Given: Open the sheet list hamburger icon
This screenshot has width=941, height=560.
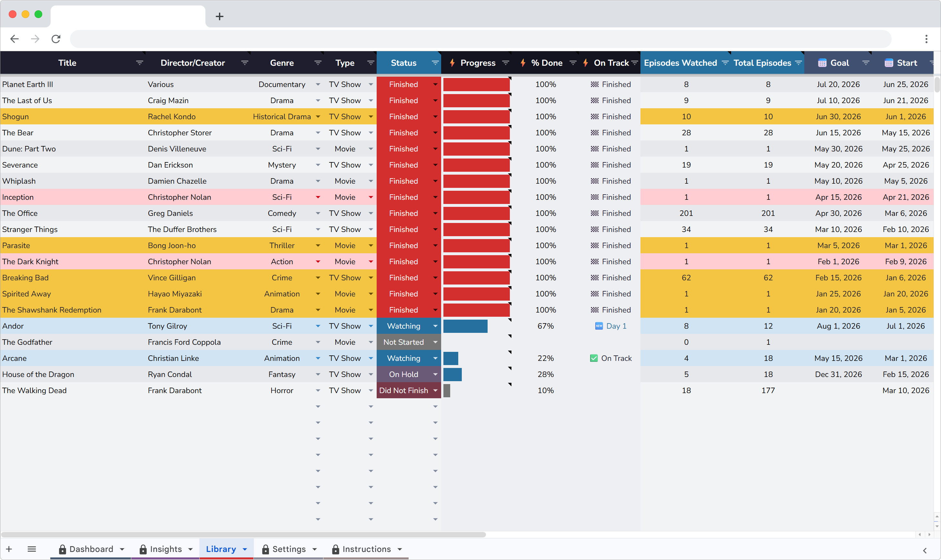Looking at the screenshot, I should 32,549.
